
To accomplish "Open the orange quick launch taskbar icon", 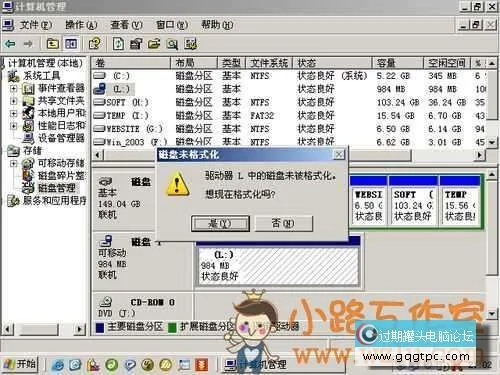I will (x=201, y=365).
